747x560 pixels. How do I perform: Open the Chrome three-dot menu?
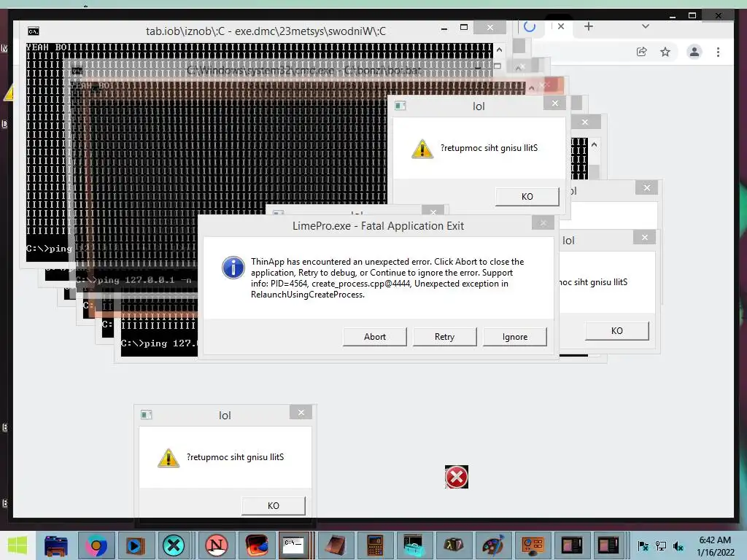[718, 52]
